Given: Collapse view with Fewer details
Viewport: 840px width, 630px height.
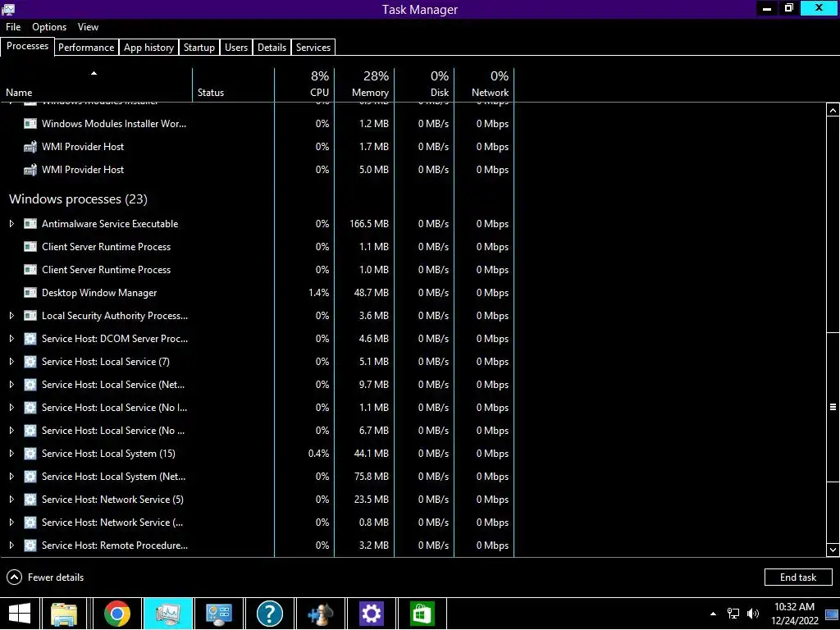Looking at the screenshot, I should pos(45,577).
